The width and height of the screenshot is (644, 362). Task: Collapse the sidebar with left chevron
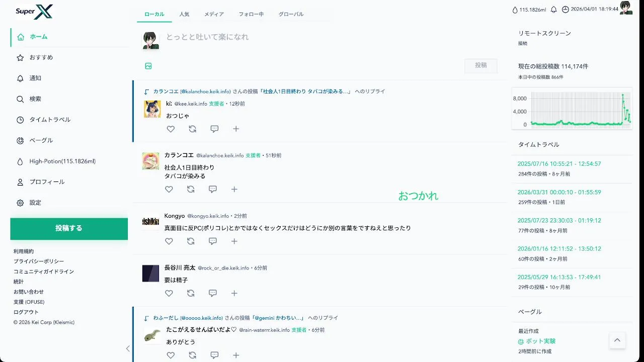click(x=128, y=348)
